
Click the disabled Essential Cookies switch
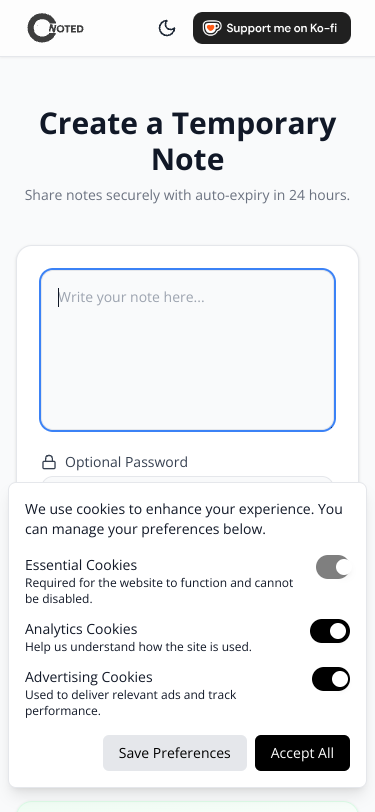333,567
